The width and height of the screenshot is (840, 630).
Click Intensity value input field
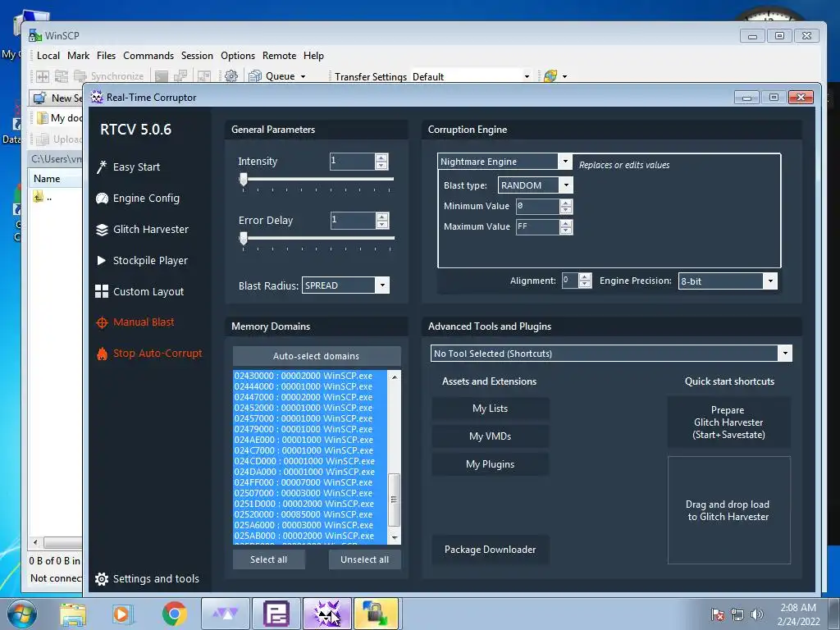[352, 162]
